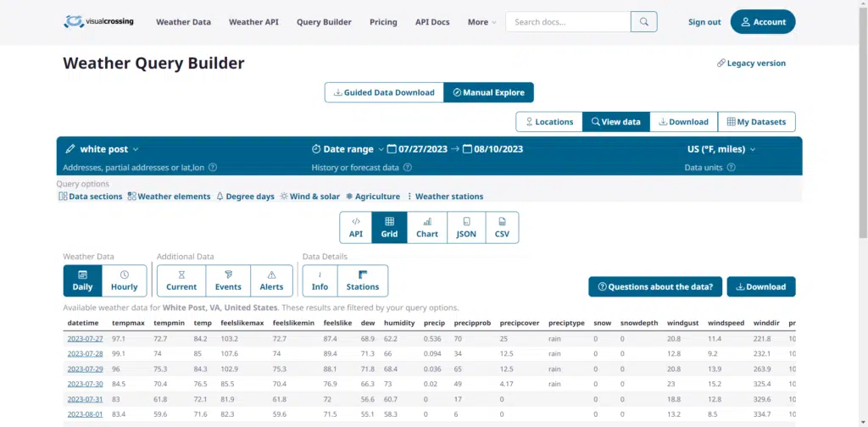Click the Visual Crossing logo

pos(101,22)
